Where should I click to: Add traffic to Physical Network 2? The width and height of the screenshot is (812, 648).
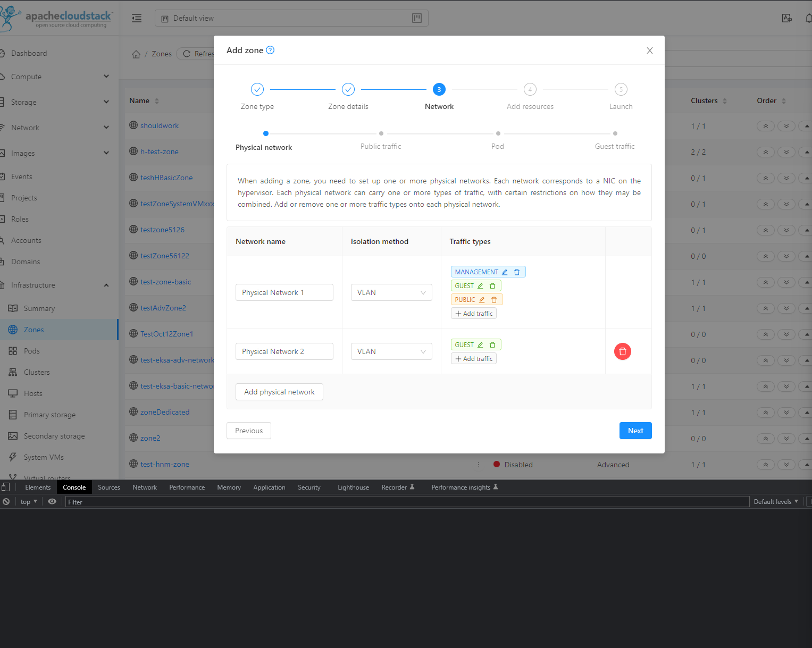474,359
